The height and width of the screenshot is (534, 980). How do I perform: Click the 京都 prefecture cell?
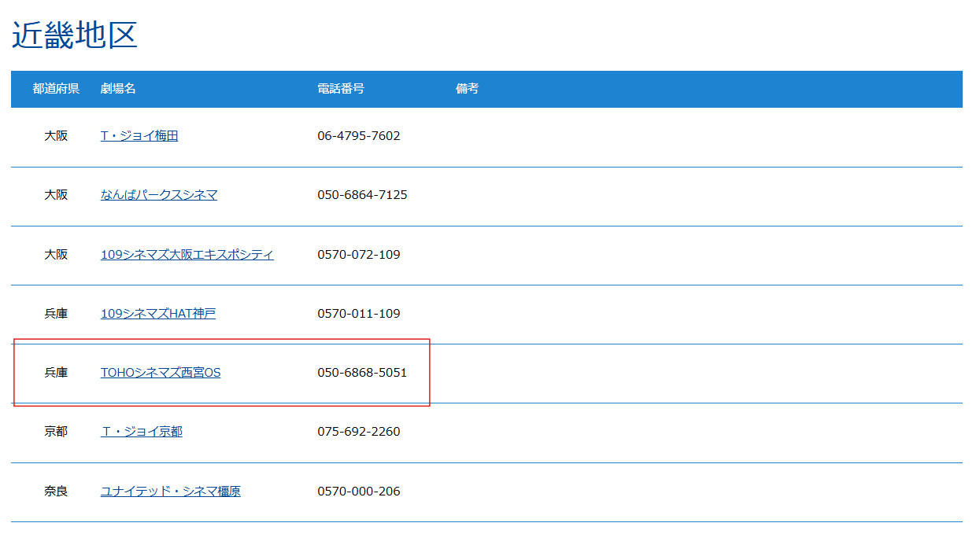pyautogui.click(x=56, y=432)
